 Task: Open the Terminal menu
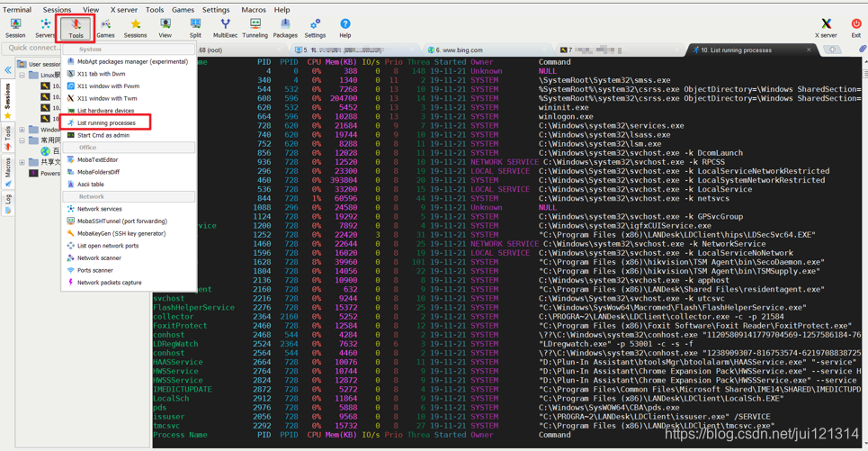coord(17,9)
